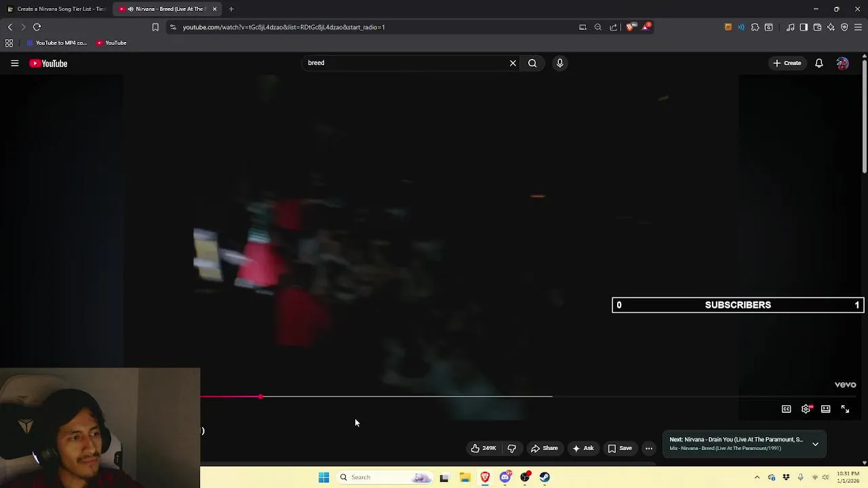Open YouTube to MP4 bookmark
This screenshot has width=868, height=488.
click(57, 43)
